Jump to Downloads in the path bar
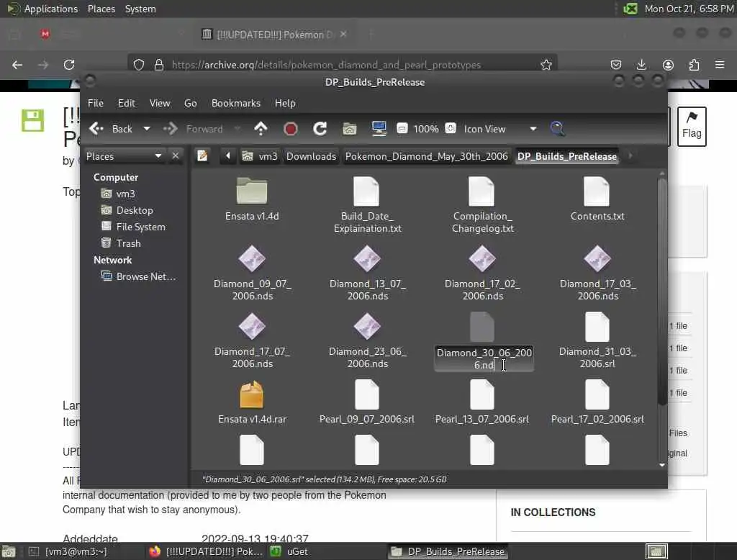The width and height of the screenshot is (737, 560). [311, 156]
